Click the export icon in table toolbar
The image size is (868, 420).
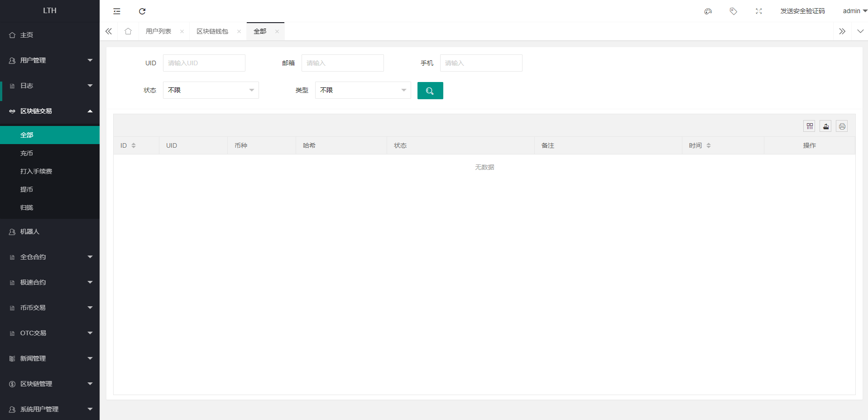[826, 126]
